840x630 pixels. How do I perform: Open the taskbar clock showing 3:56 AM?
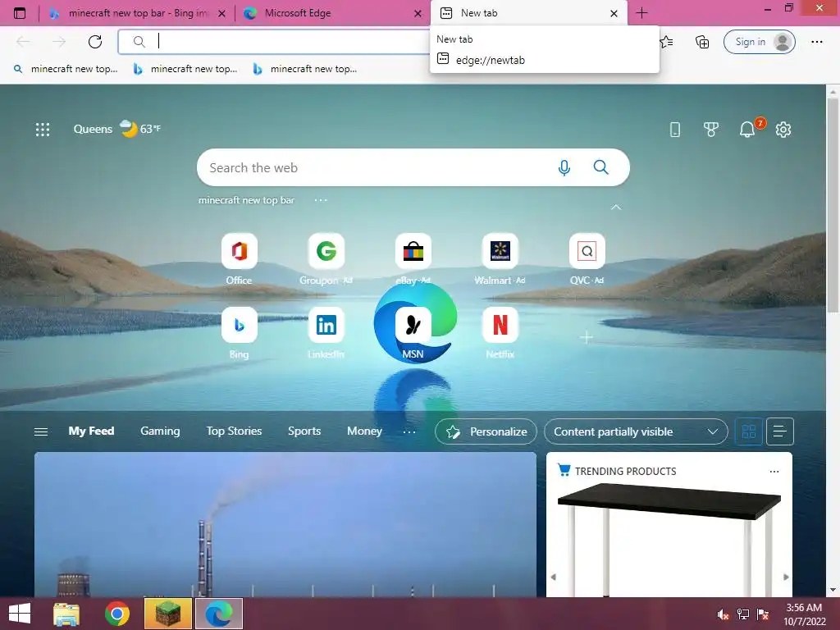804,614
